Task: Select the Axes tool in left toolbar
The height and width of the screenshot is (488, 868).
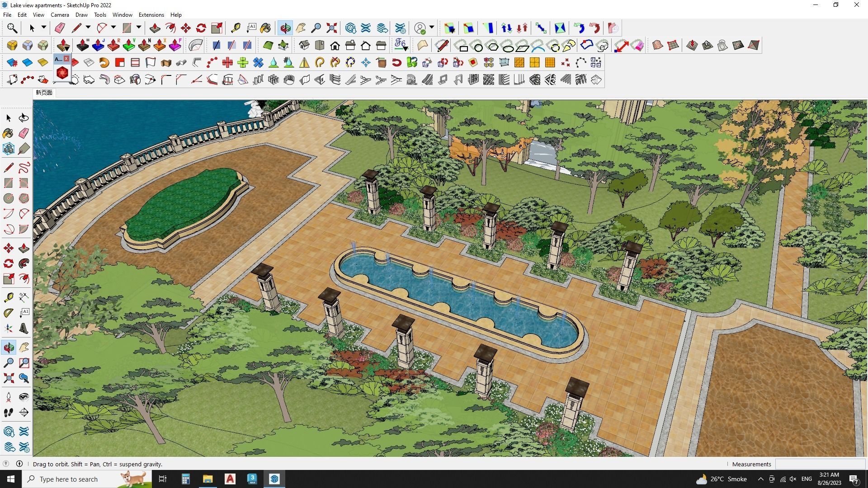Action: pos(9,328)
